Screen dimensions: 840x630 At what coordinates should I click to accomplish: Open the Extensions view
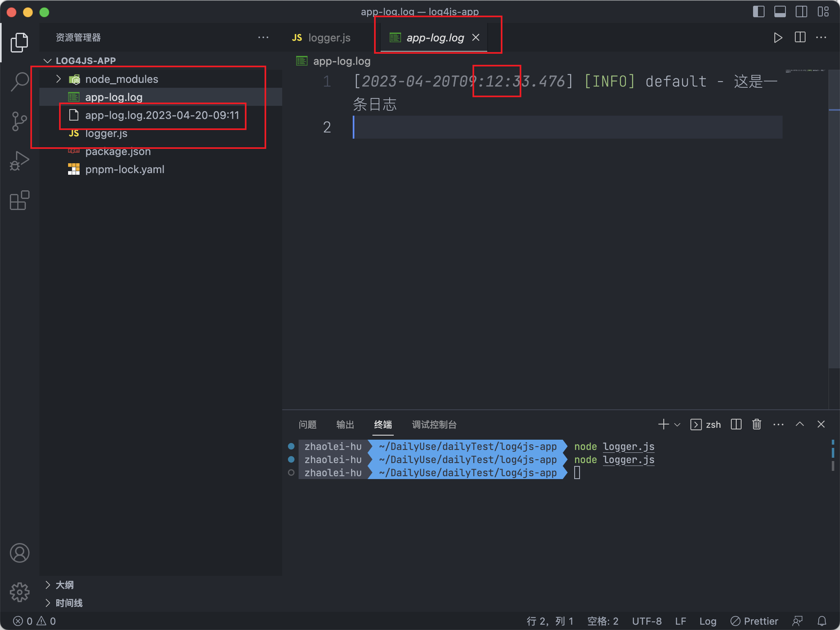pos(19,201)
